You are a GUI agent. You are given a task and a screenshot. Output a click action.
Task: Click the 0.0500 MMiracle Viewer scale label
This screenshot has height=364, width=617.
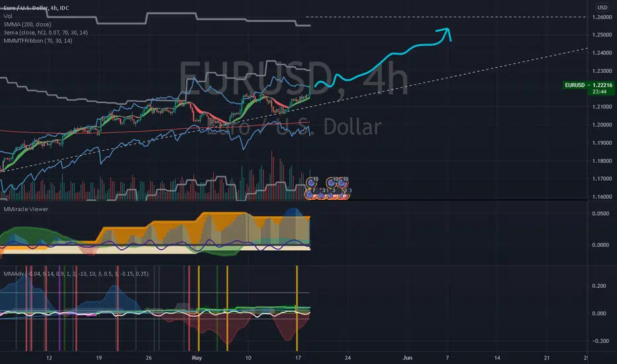pos(600,213)
